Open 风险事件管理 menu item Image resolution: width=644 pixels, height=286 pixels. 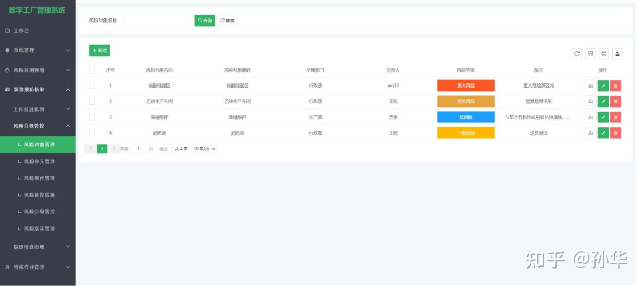38,178
